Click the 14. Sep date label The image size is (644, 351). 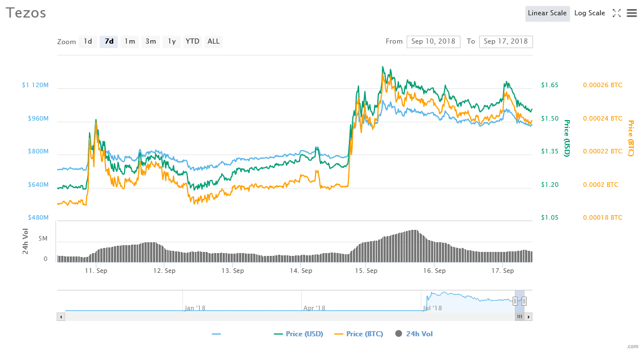tap(301, 271)
